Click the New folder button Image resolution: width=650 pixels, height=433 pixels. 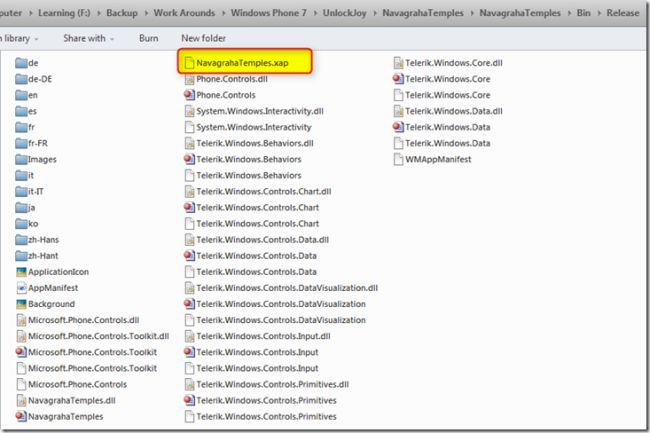(204, 38)
